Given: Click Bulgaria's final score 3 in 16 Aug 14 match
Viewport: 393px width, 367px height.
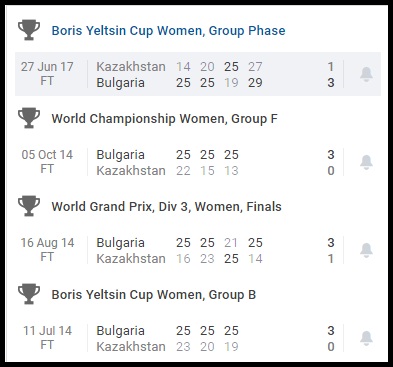Looking at the screenshot, I should (331, 243).
